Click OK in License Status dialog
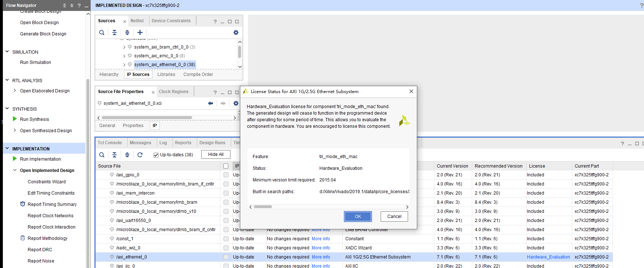 (x=358, y=217)
